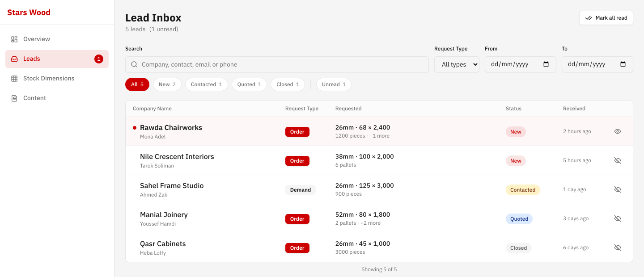This screenshot has width=644, height=277.
Task: Click the New status on Rawda Chairworks row
Action: pyautogui.click(x=516, y=132)
